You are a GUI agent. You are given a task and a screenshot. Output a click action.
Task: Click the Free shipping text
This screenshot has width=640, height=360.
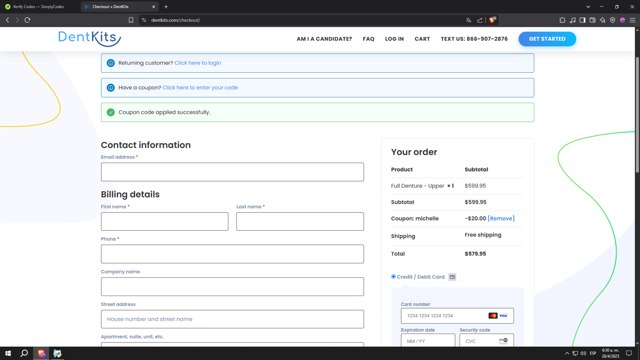(x=483, y=235)
